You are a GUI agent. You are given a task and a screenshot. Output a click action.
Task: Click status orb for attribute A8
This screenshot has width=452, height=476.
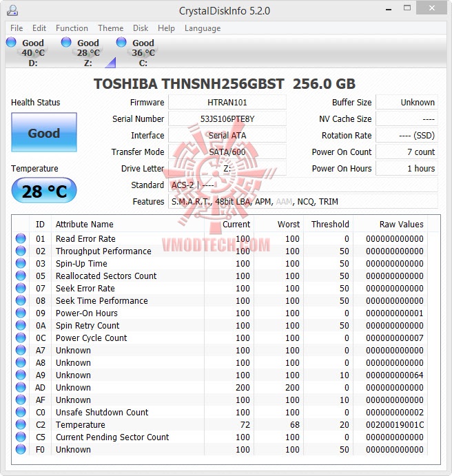tap(21, 362)
